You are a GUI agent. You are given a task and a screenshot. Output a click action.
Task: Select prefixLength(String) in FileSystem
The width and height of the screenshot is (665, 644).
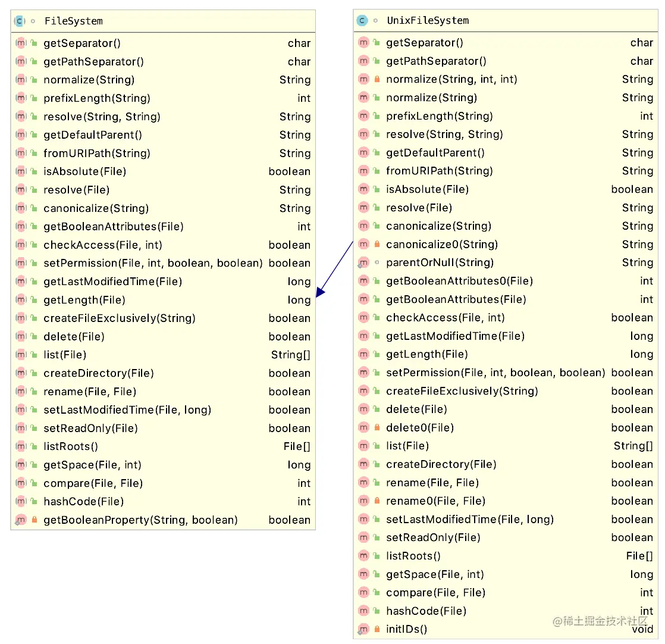97,98
